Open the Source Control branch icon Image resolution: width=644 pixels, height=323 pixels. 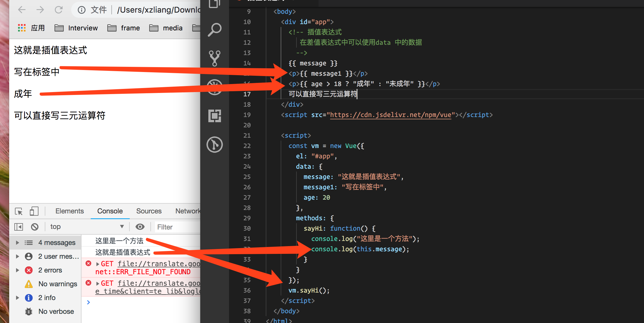[x=214, y=58]
